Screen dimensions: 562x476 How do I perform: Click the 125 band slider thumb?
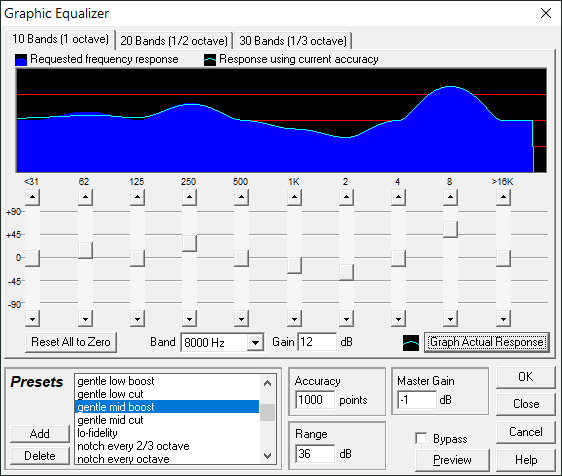point(137,258)
